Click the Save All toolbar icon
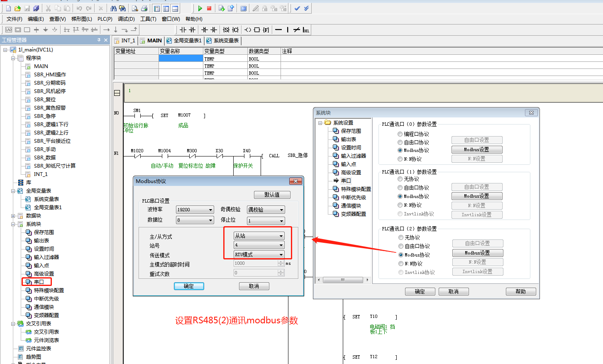 coord(36,8)
